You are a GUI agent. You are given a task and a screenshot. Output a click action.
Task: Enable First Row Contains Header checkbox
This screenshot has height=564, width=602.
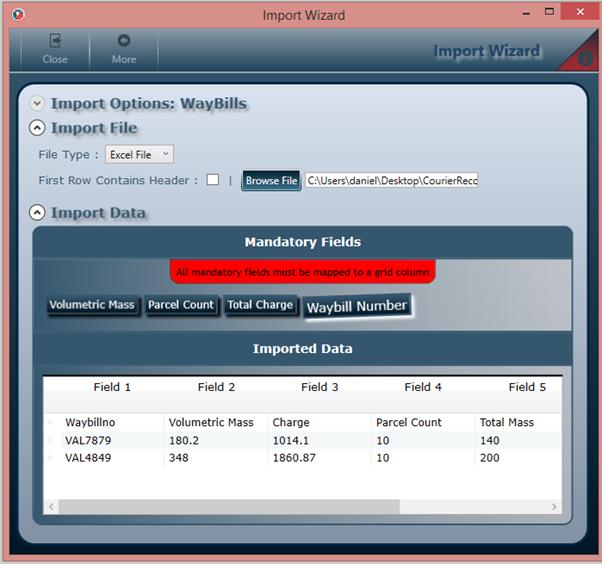213,180
